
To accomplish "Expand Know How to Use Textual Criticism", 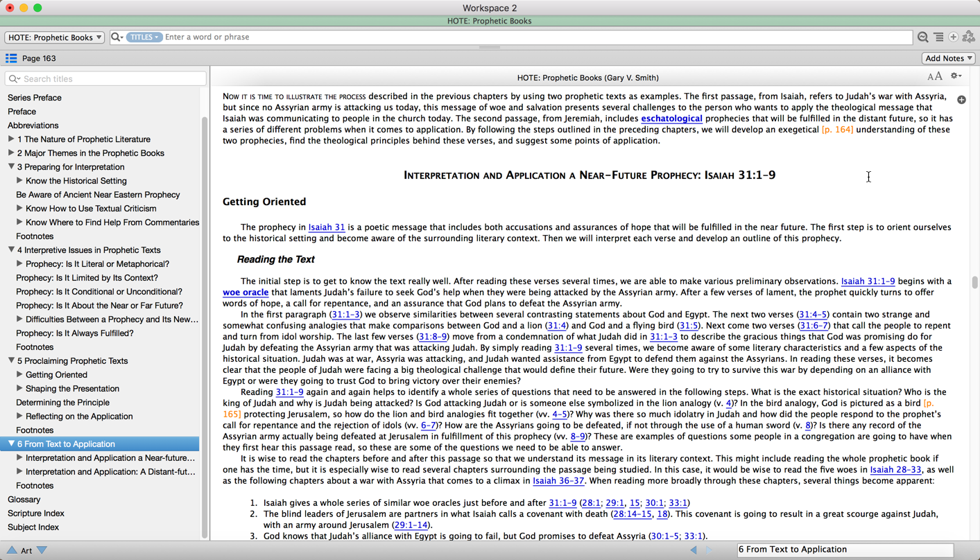I will click(x=19, y=209).
